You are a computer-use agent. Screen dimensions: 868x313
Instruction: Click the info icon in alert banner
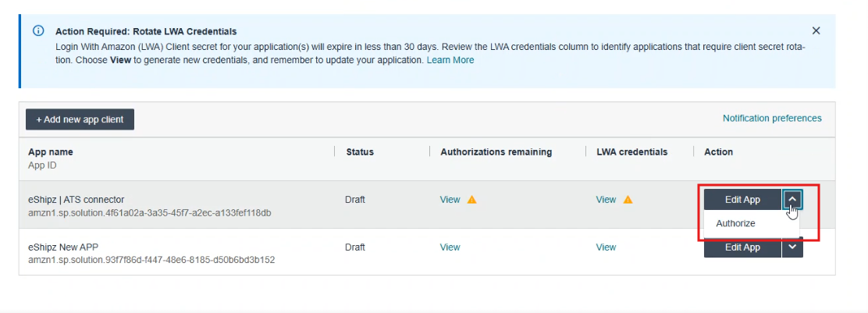pos(38,31)
